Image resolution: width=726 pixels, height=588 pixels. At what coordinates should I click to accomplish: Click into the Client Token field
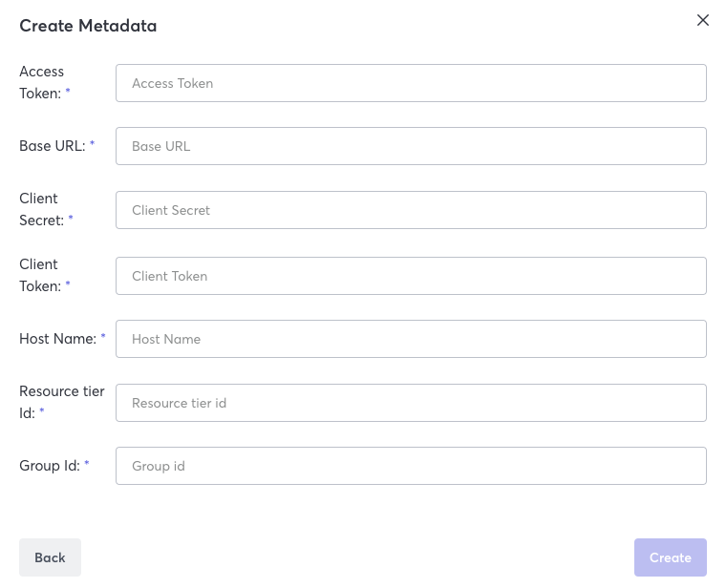click(x=411, y=276)
